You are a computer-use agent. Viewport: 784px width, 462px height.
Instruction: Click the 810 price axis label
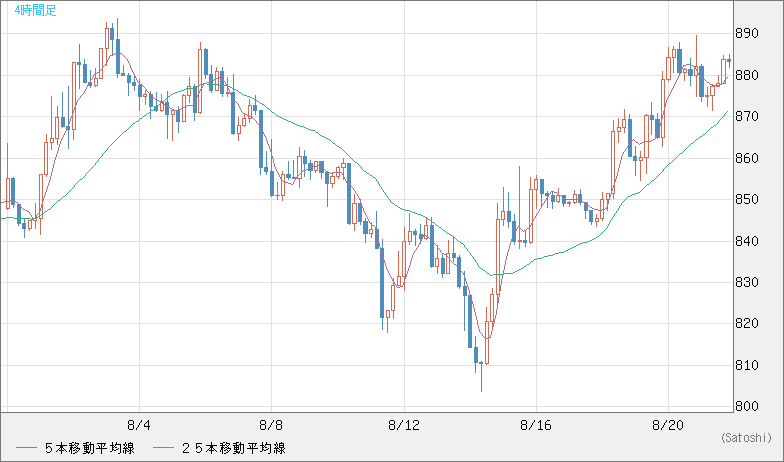[x=746, y=366]
